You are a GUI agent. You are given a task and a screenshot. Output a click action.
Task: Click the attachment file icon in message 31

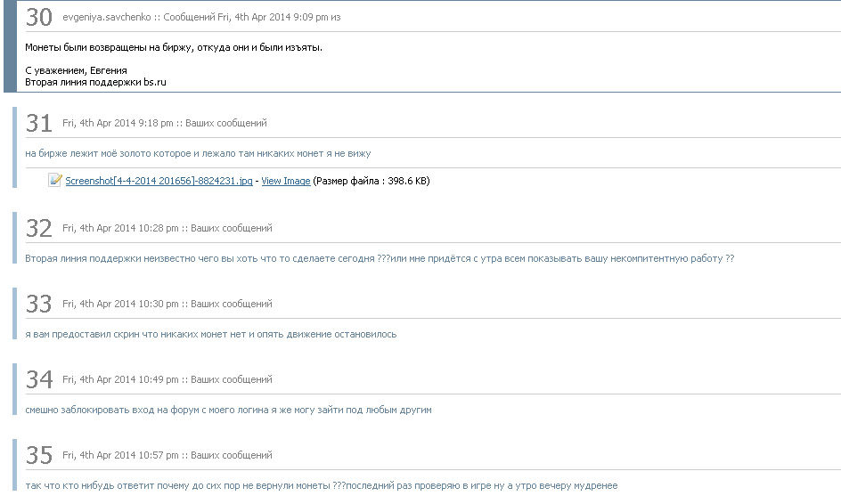coord(54,180)
